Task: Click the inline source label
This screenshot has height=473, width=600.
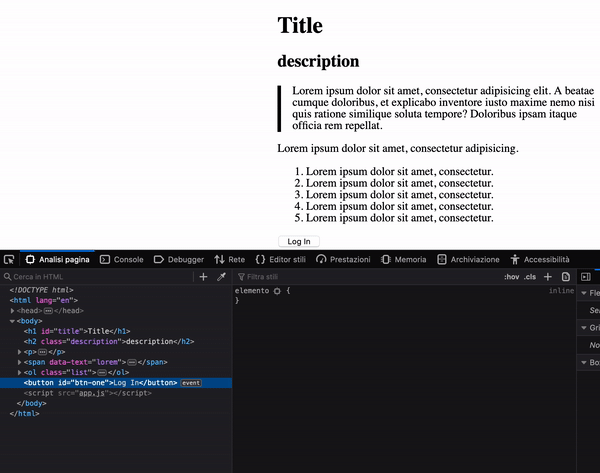Action: tap(561, 291)
